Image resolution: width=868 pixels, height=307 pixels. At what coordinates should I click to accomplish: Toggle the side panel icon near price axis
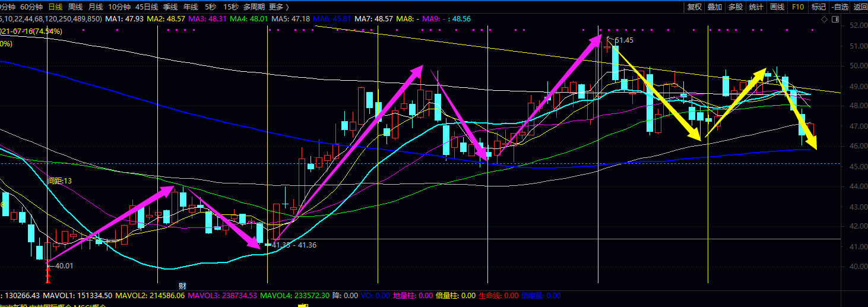(835, 20)
